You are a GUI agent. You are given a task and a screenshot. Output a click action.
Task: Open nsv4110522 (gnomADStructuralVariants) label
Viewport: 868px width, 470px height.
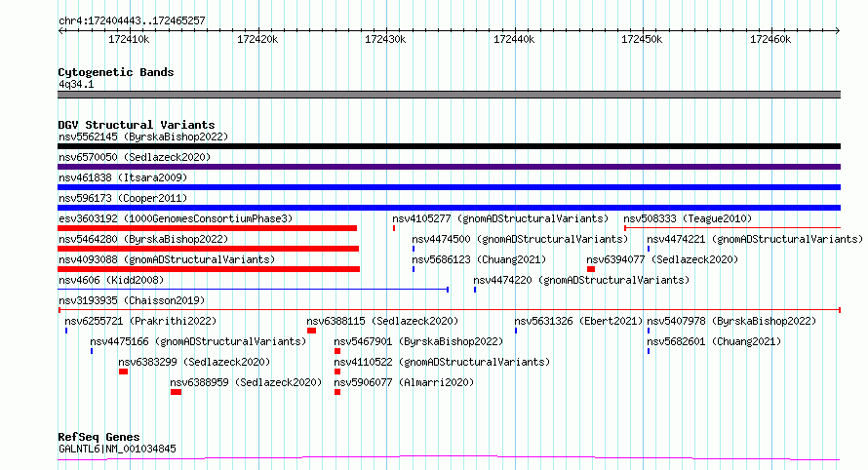point(442,362)
